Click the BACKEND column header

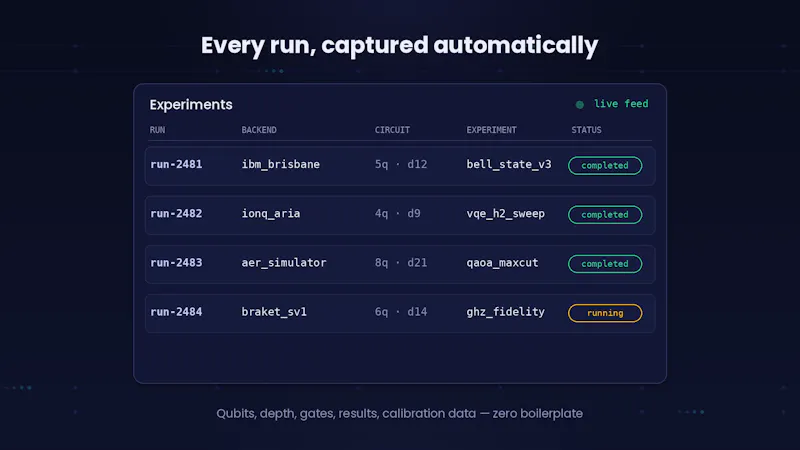[x=259, y=130]
